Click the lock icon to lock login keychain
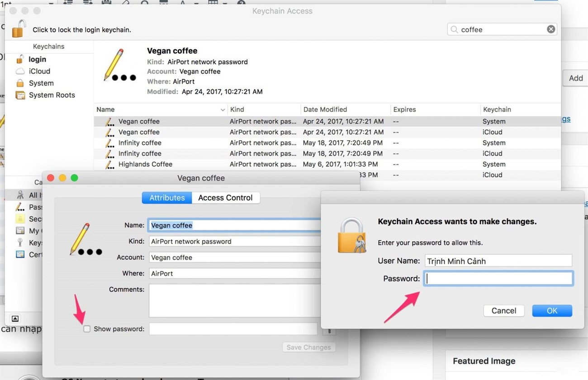 [18, 27]
